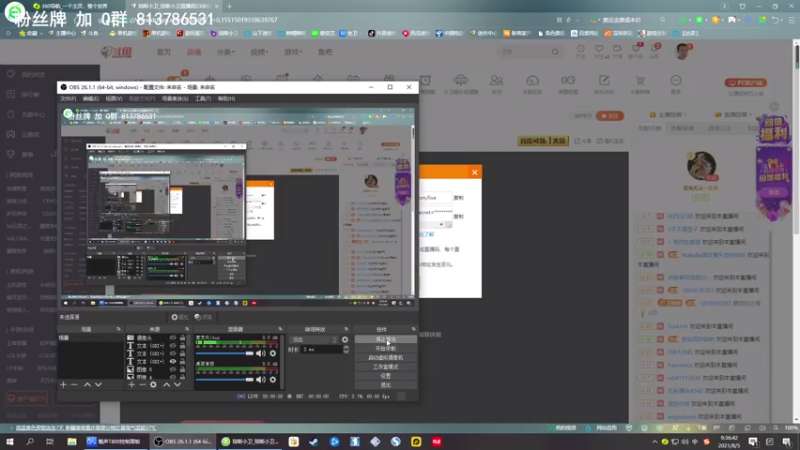Open transition properties gear next to 淡出 dropdown
Image resolution: width=800 pixels, height=450 pixels.
tap(345, 339)
